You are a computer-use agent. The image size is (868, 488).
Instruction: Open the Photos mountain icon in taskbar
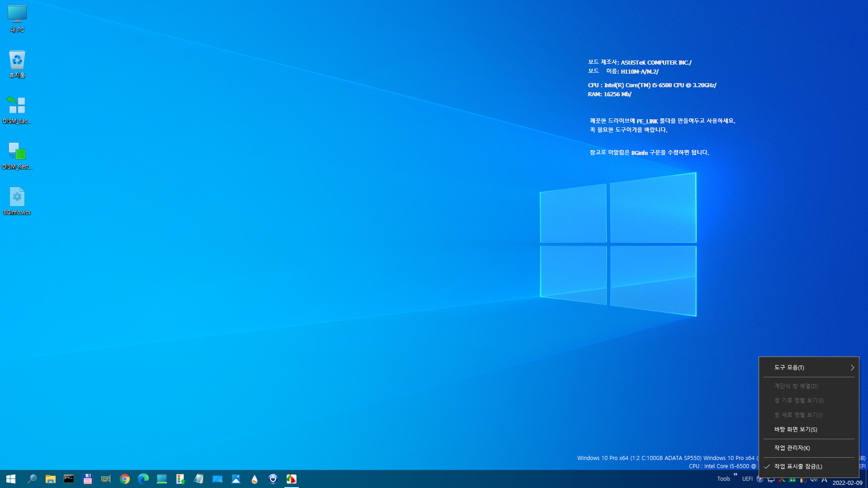(x=236, y=479)
